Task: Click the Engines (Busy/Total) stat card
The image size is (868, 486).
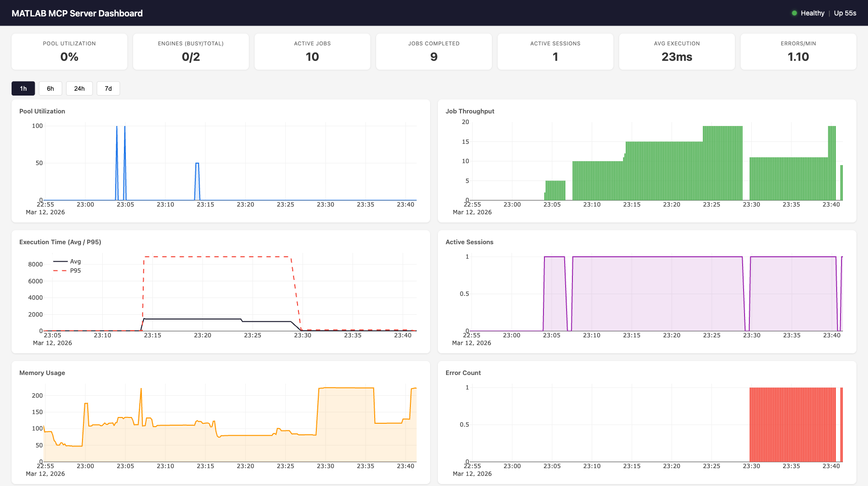Action: 190,51
